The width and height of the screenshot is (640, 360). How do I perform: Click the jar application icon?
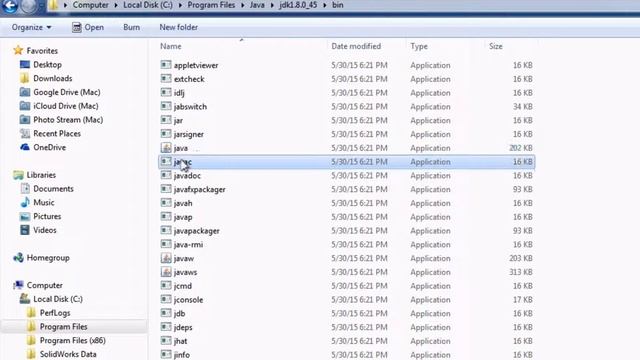click(x=166, y=120)
